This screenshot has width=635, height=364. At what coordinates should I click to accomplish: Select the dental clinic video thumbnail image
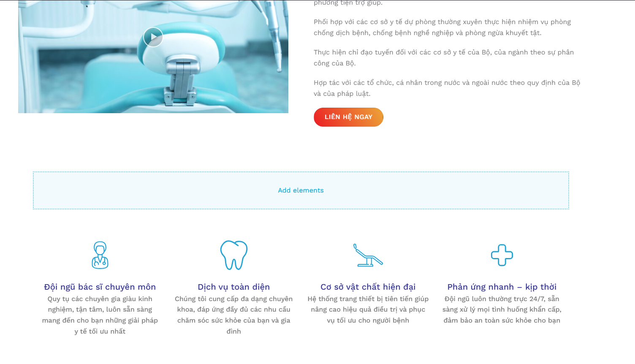(x=153, y=57)
